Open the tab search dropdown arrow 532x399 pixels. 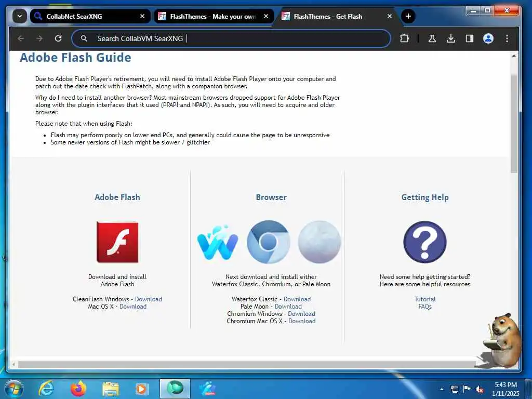point(20,16)
